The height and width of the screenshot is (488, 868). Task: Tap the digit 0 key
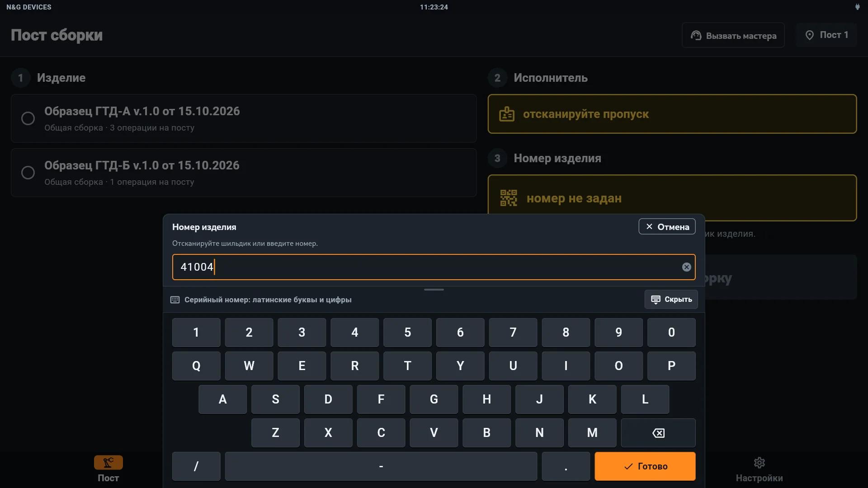[671, 333]
